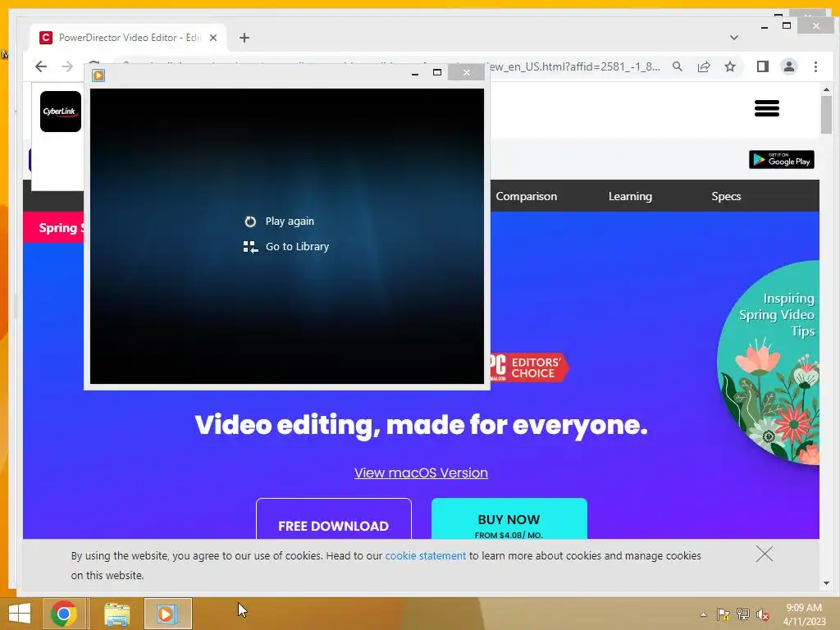This screenshot has height=630, width=840.
Task: Click Windows Media Player title bar icon
Action: pos(98,75)
